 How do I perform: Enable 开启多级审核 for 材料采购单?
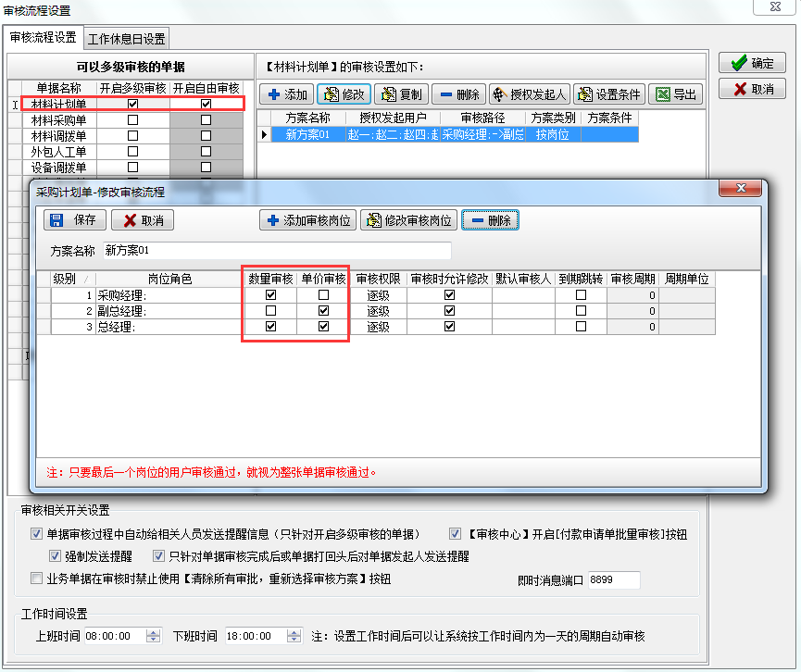click(132, 120)
